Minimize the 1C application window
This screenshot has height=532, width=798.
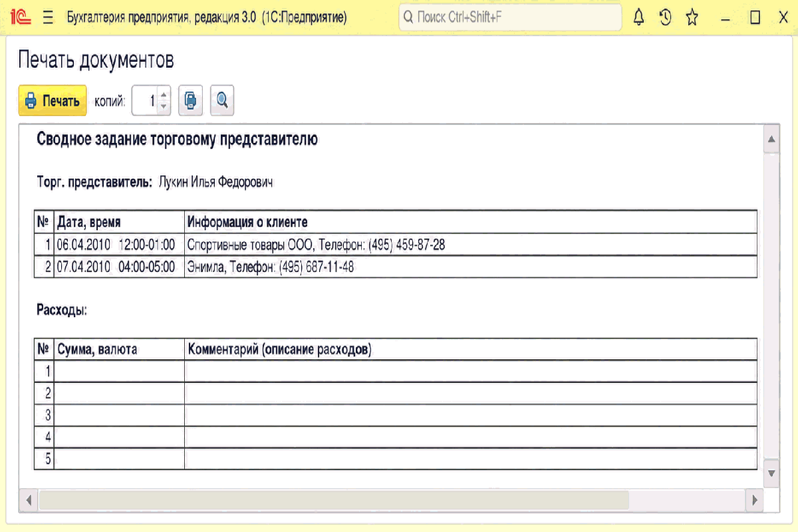(x=725, y=18)
